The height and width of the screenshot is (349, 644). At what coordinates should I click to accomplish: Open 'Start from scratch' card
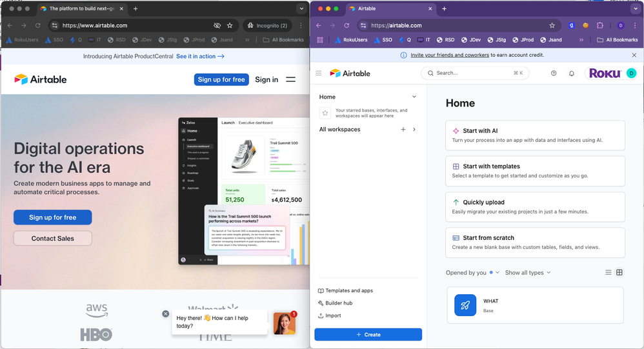click(x=535, y=243)
